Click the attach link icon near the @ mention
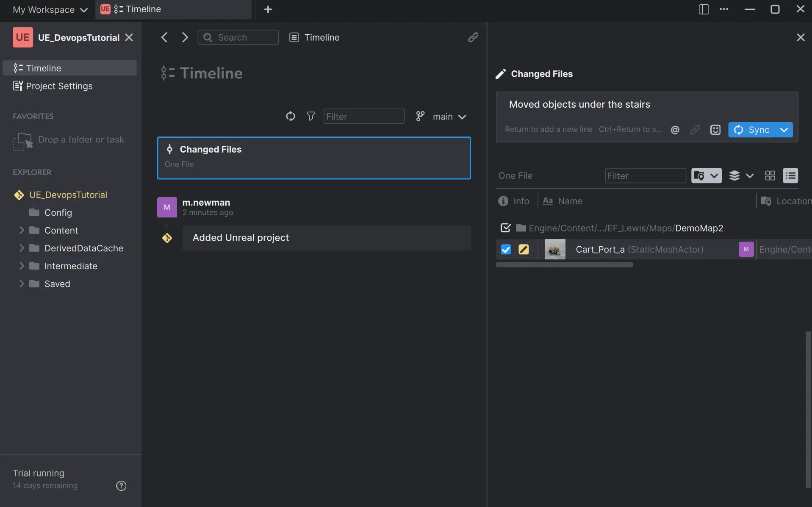 696,130
